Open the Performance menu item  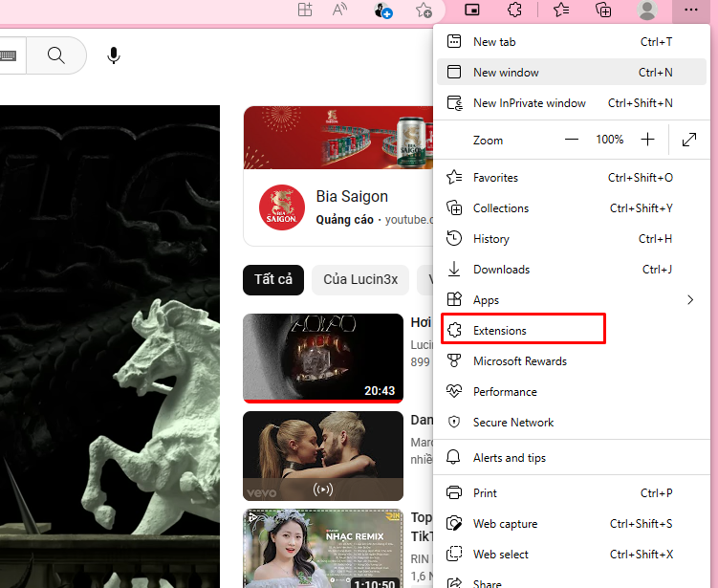(572, 392)
